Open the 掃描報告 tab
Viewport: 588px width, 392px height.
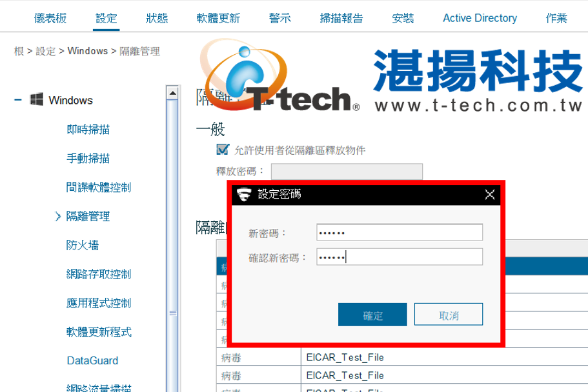pyautogui.click(x=341, y=18)
